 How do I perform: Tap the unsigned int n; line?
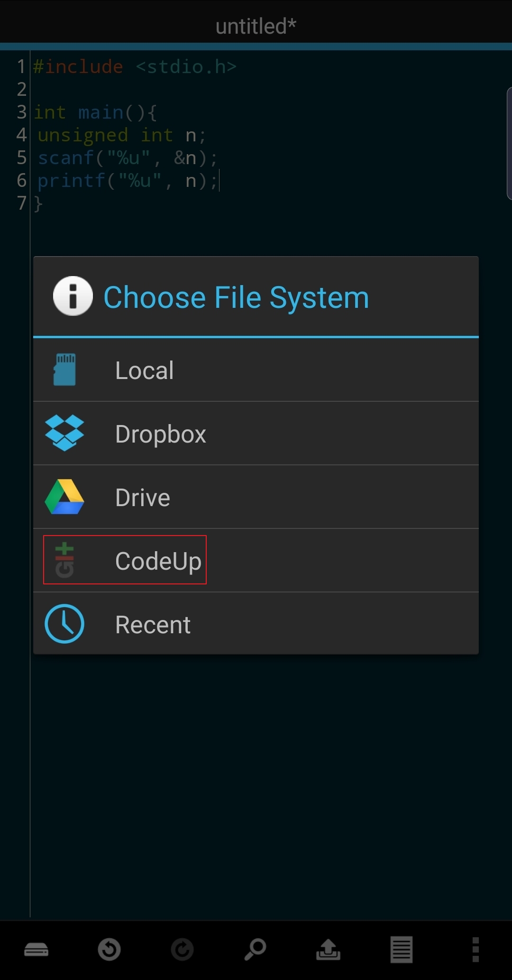[122, 135]
